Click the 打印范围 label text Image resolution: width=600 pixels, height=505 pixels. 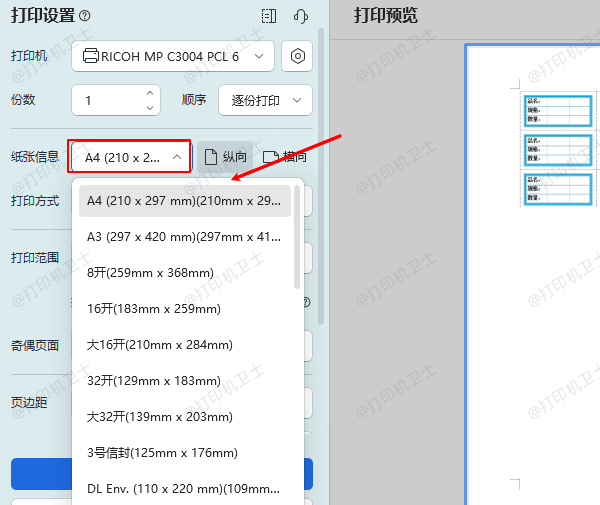[35, 258]
